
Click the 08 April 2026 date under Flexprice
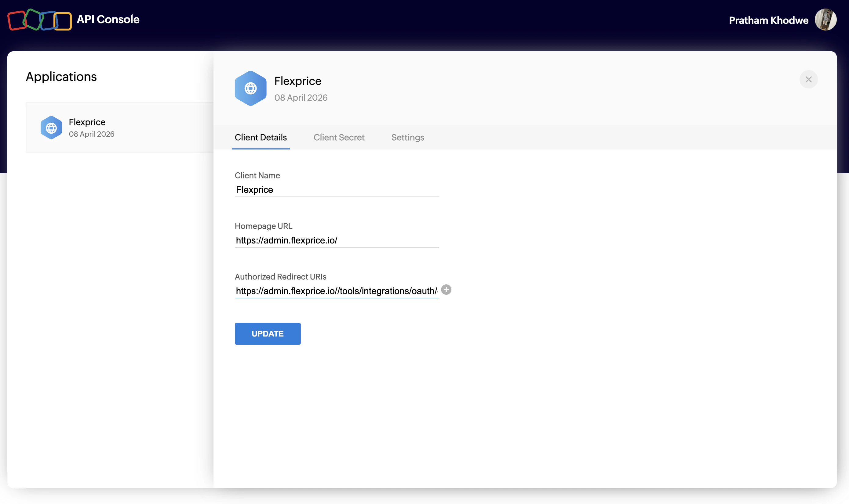[x=91, y=134]
